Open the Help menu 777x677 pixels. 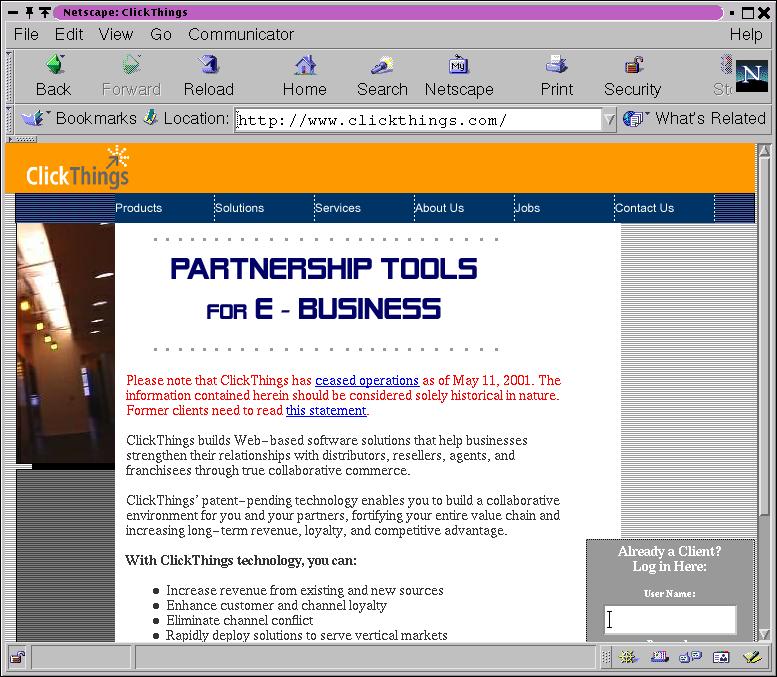click(746, 34)
